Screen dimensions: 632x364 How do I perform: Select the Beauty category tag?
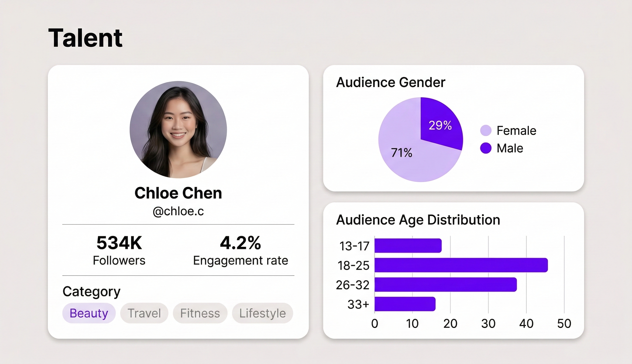[89, 313]
